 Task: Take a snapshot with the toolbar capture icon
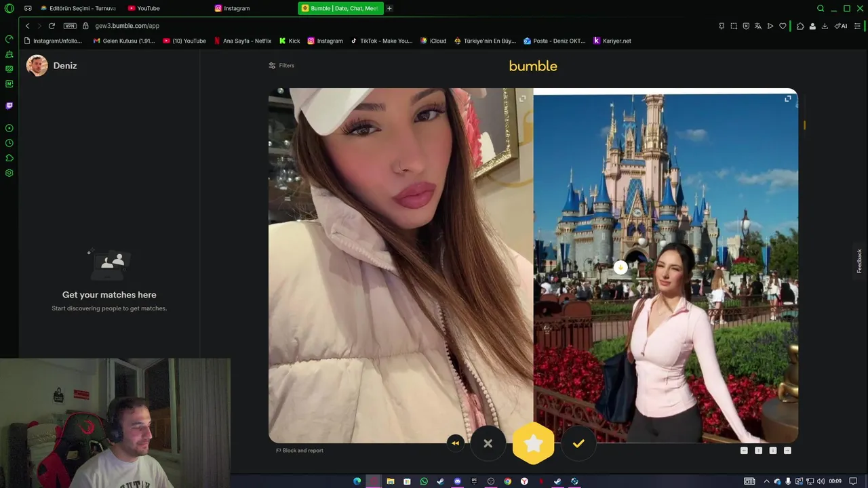tap(734, 26)
